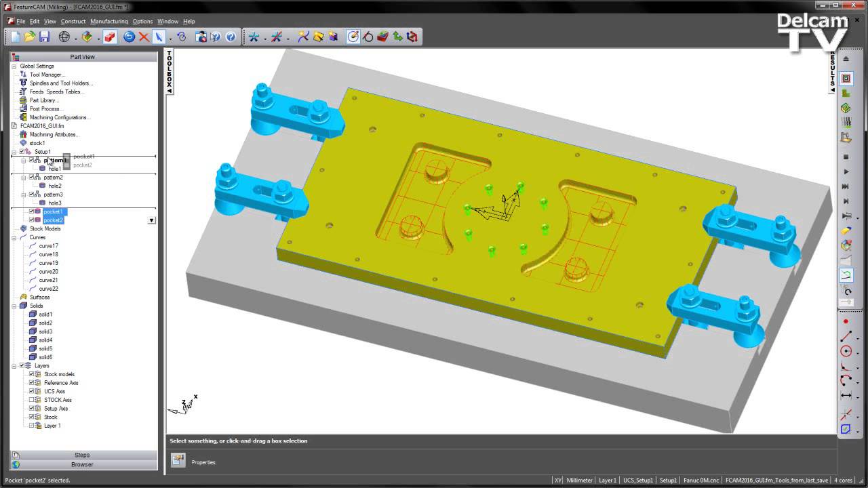The height and width of the screenshot is (488, 868).
Task: Toggle the pattern2 checkbox
Action: [31, 178]
